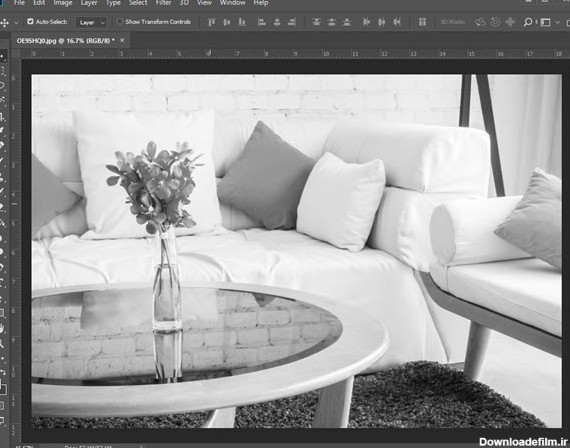Click Align right edges icon
570x448 pixels.
coord(292,22)
